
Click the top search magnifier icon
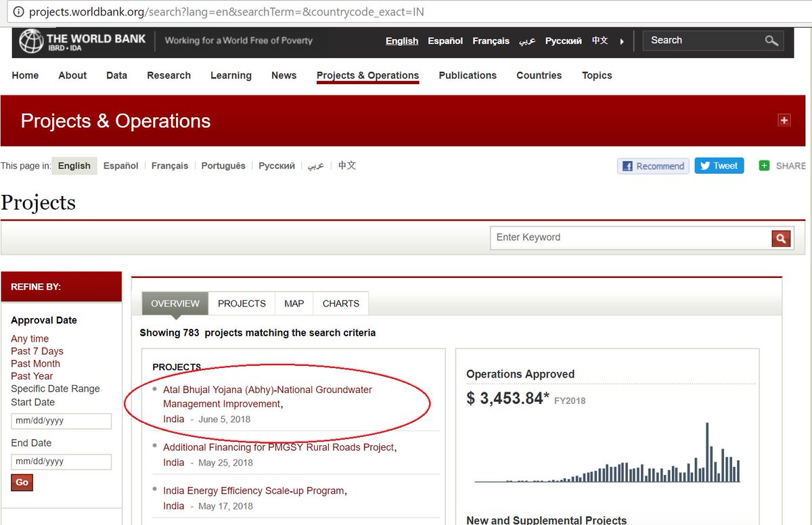pos(771,41)
